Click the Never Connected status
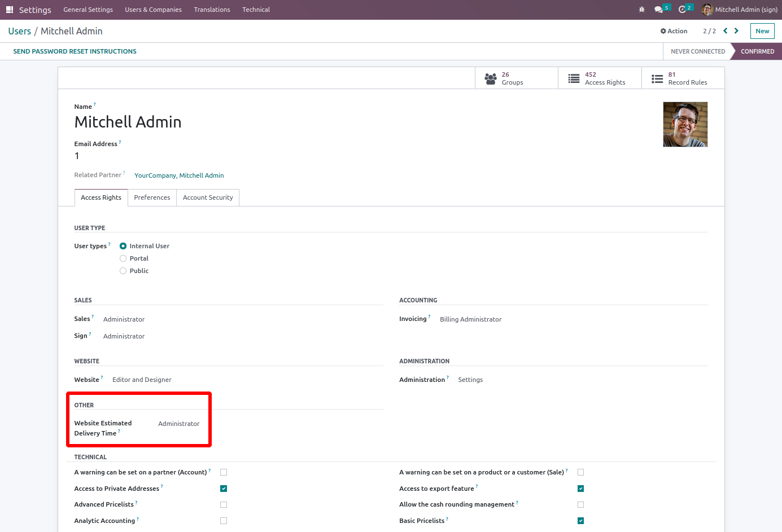This screenshot has height=532, width=782. point(698,51)
